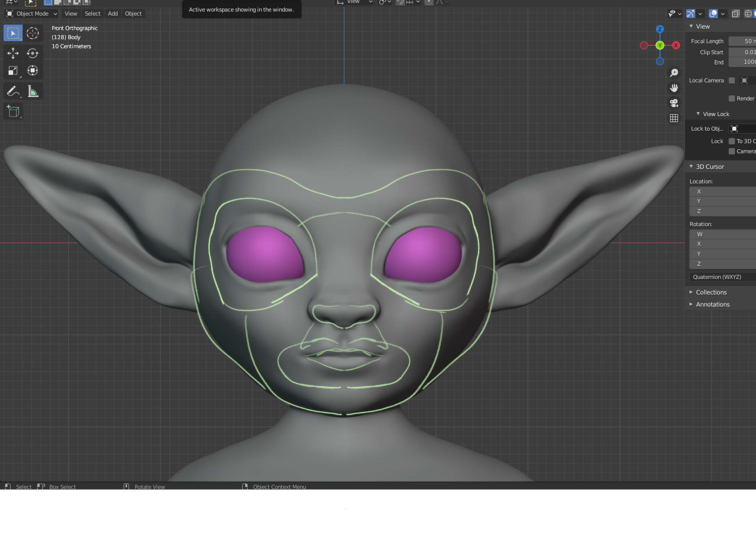Screen dimensions: 756x535
Task: Toggle camera view with camera icon
Action: tap(674, 103)
